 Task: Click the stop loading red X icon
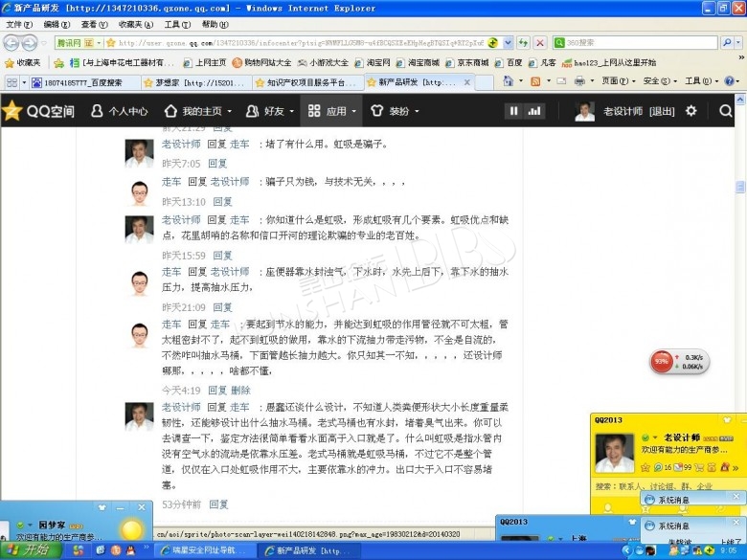click(540, 43)
